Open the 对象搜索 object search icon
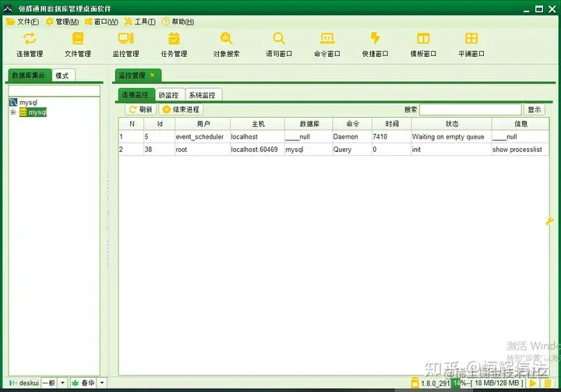The height and width of the screenshot is (392, 561). pyautogui.click(x=226, y=38)
